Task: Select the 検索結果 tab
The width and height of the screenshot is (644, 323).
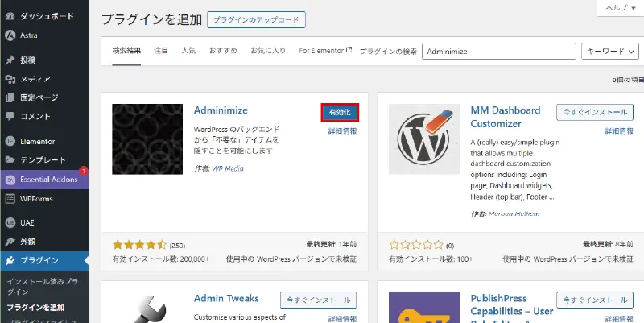Action: click(x=126, y=51)
